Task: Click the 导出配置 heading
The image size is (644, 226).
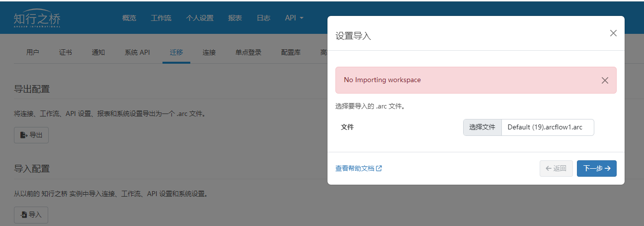Action: coord(32,89)
